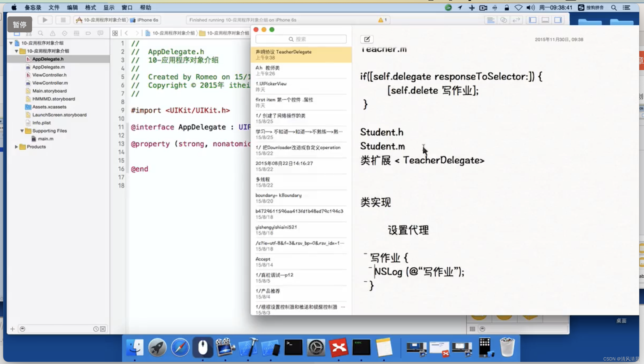
Task: Select ViewController.h in the navigator
Action: [49, 75]
